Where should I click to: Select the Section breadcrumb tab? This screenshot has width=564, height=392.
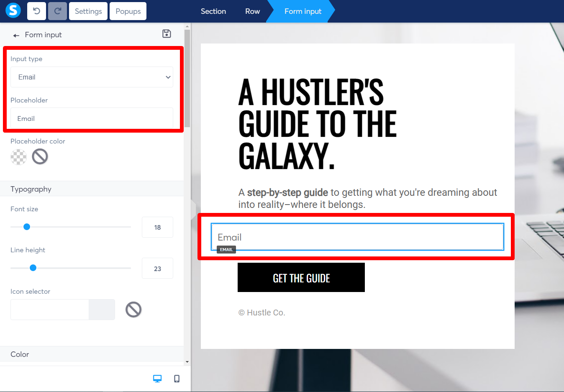213,11
